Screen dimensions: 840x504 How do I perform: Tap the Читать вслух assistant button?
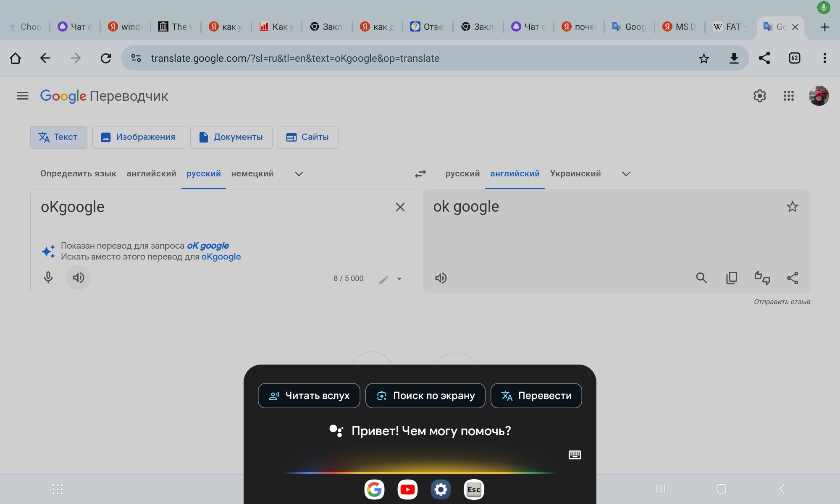(309, 396)
